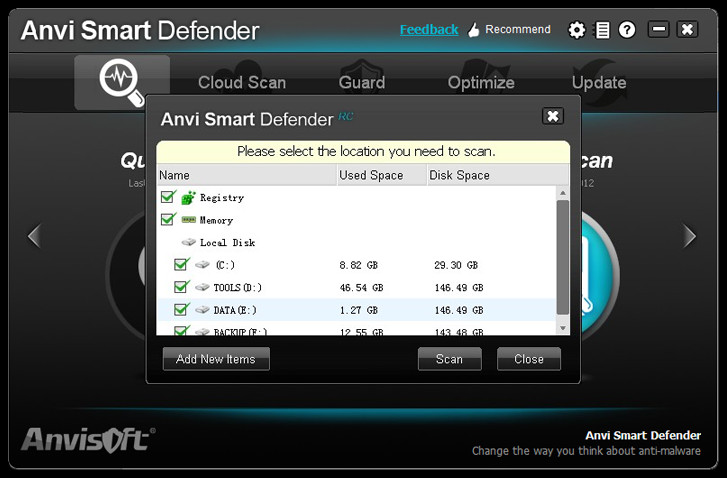Click the 8.82 GB used space value
Screen dimensions: 727x478
[x=358, y=265]
